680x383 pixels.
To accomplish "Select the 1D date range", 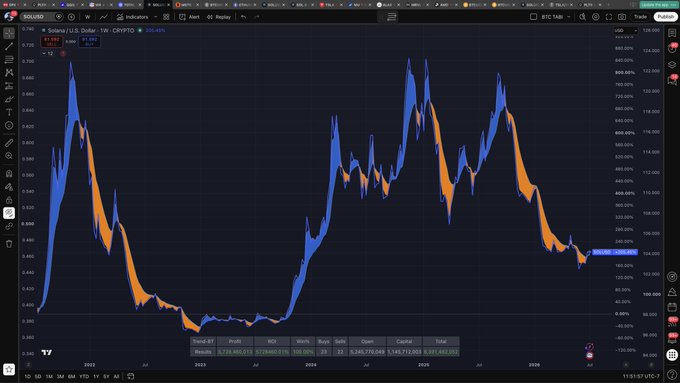I will [28, 376].
